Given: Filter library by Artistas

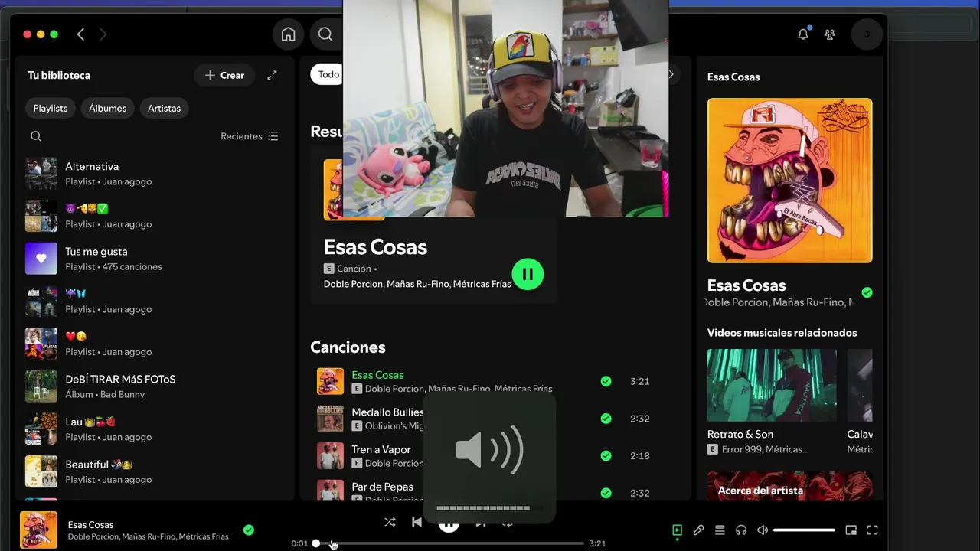Looking at the screenshot, I should click(x=164, y=108).
